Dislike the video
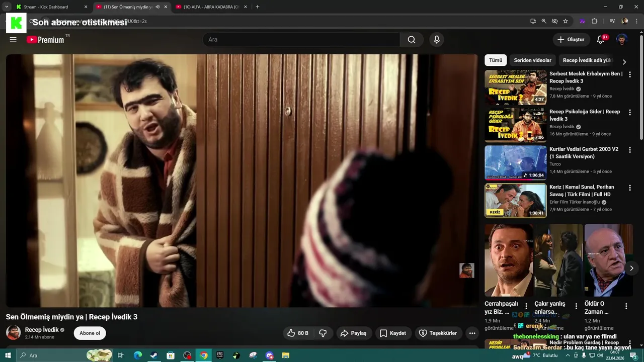 (x=323, y=333)
